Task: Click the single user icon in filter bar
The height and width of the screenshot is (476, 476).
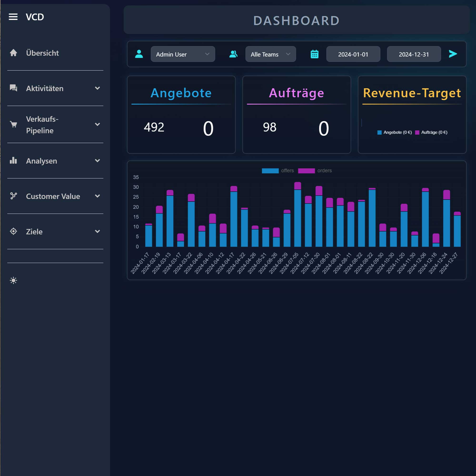Action: [x=139, y=54]
